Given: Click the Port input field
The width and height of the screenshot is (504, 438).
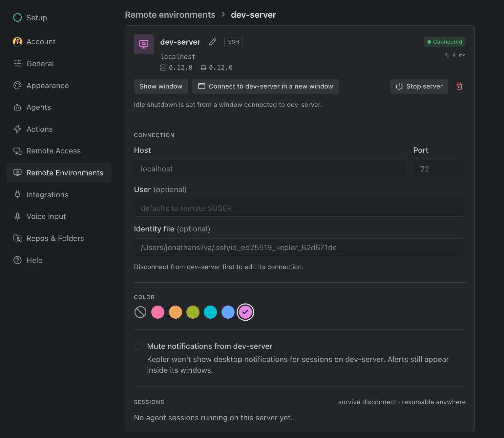Looking at the screenshot, I should click(439, 169).
